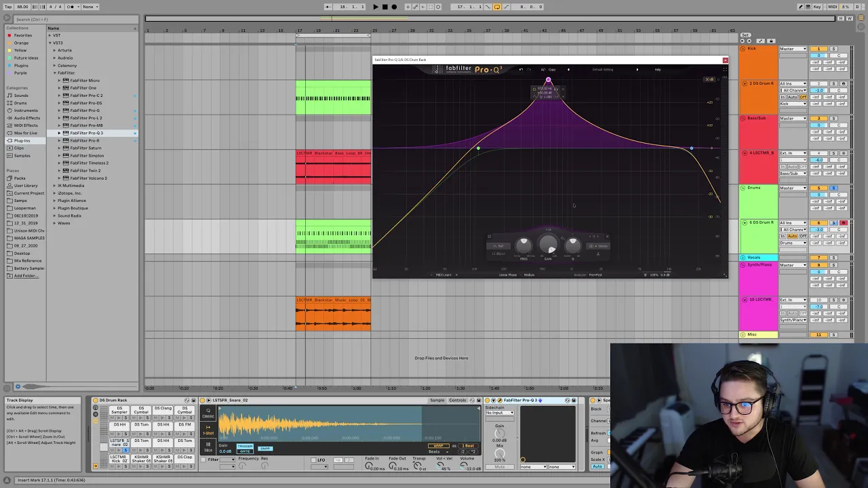Open the Samples category

22,155
